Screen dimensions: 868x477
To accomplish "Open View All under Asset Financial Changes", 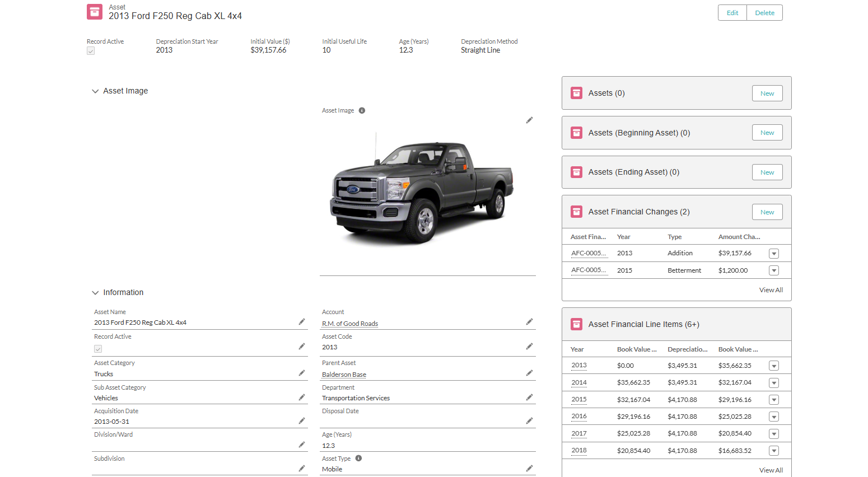I will click(771, 290).
